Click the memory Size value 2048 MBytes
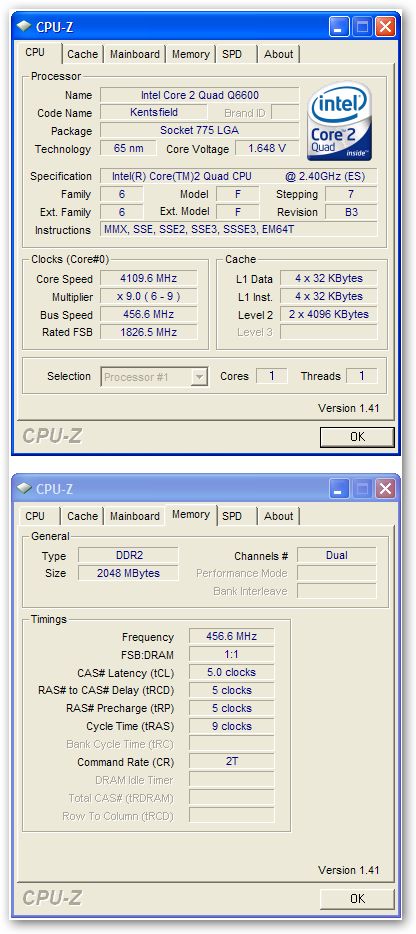 coord(128,574)
